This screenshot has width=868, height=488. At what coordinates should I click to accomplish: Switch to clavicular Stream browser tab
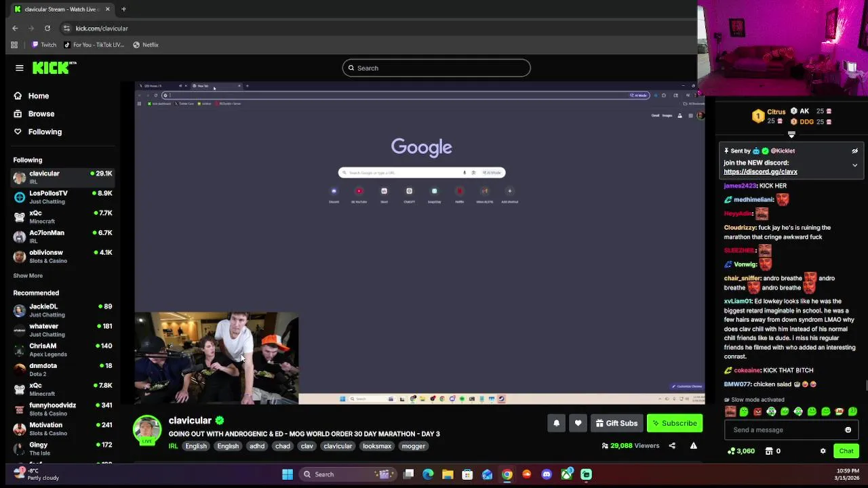(62, 9)
